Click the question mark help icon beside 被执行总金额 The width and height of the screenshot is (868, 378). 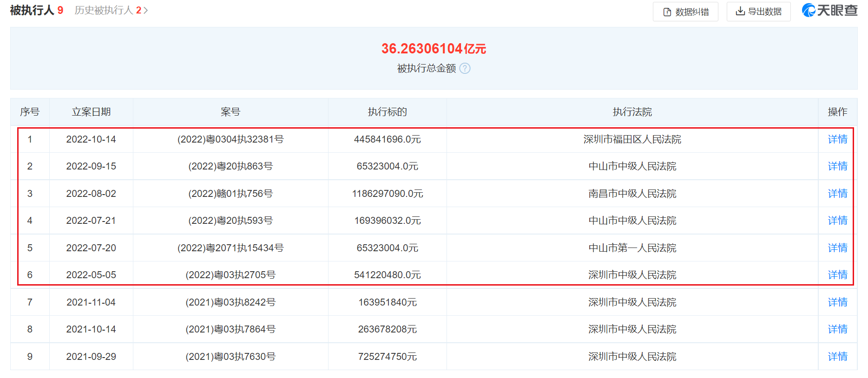click(465, 68)
